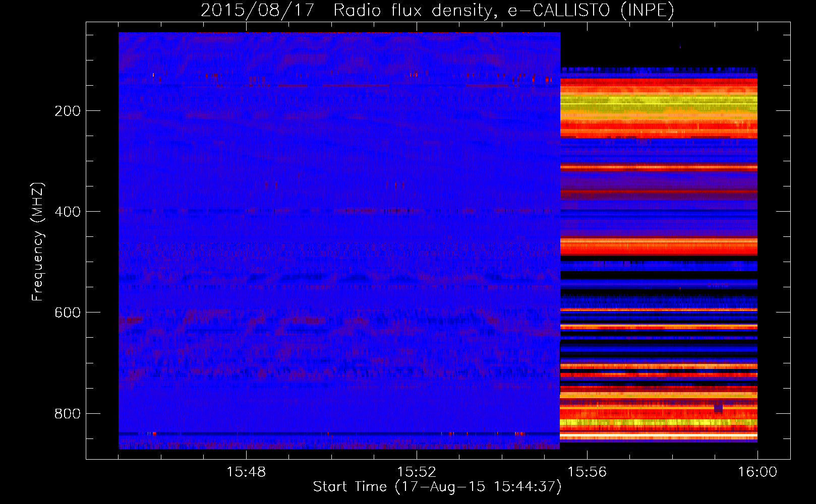The width and height of the screenshot is (816, 504).
Task: Click the plot title '2015/08/17 Radio flux density'
Action: (437, 10)
